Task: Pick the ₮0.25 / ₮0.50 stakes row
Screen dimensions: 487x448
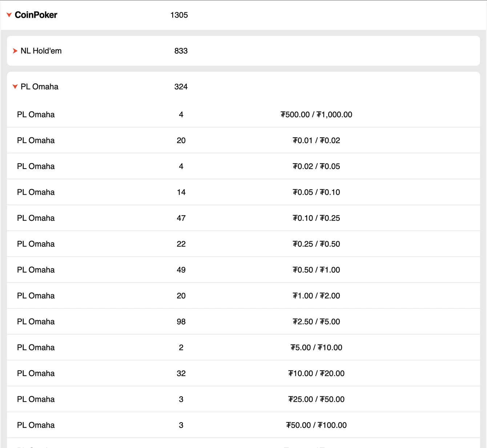Action: [316, 244]
